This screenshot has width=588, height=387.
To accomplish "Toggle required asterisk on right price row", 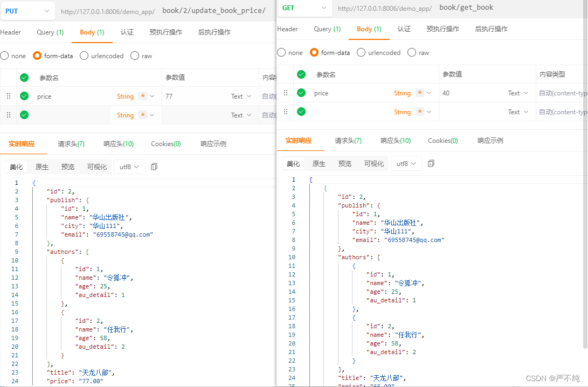I will pyautogui.click(x=420, y=93).
